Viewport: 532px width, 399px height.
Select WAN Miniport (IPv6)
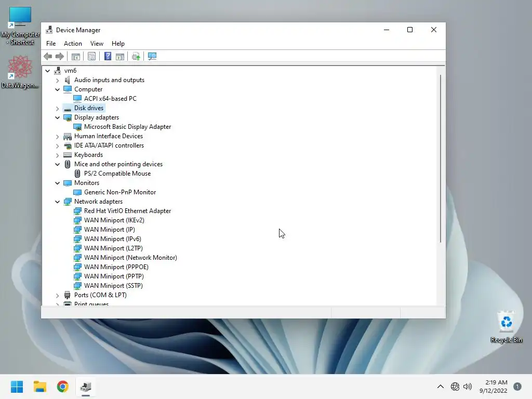tap(113, 239)
